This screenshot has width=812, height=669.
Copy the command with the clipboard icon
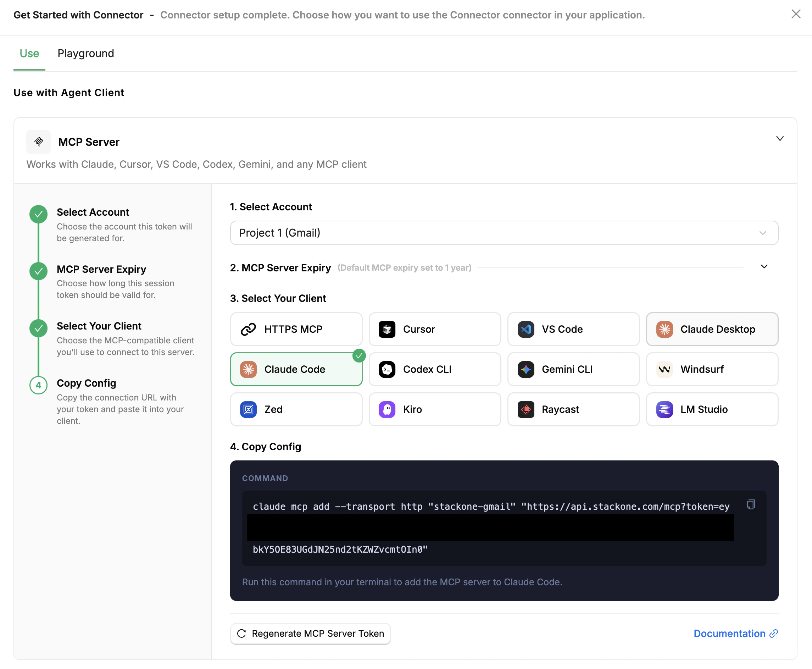[x=751, y=504]
